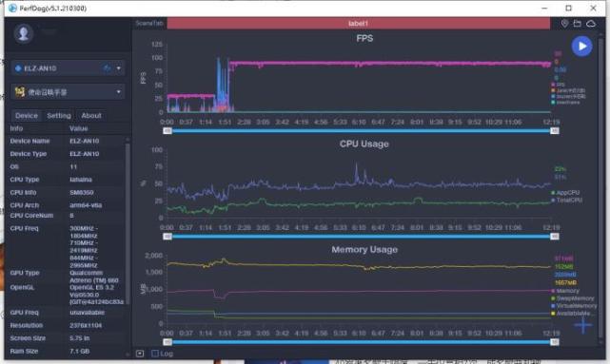
Task: Click the location pin icon
Action: [x=564, y=24]
